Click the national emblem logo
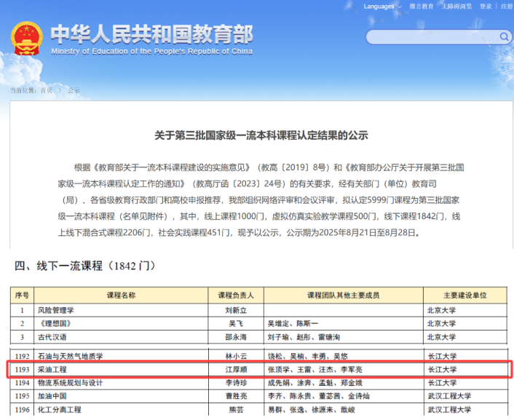Screen dimensions: 514x420 [x=27, y=39]
